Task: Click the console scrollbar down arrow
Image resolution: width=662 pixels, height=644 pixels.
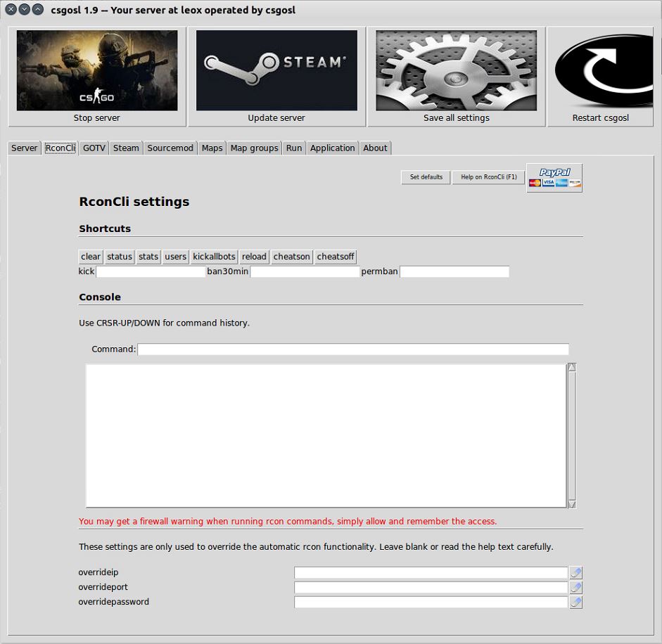Action: 572,504
